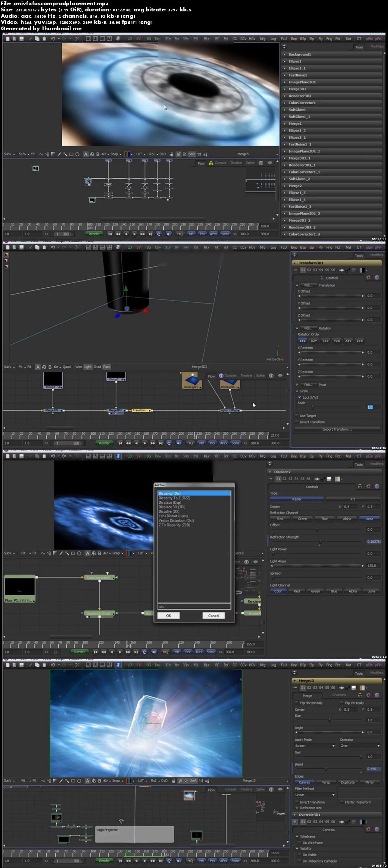Click OK in the Add Tool dialog
388x868 pixels.
tap(169, 616)
